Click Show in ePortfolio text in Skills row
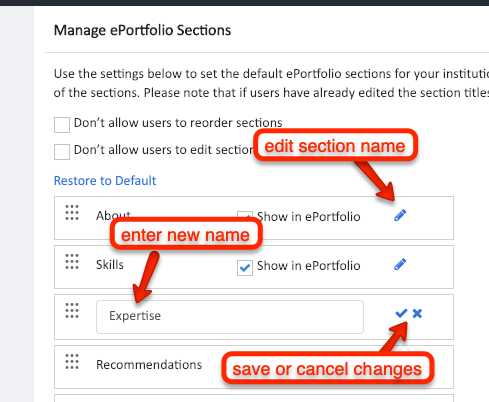The height and width of the screenshot is (402, 489). (309, 266)
